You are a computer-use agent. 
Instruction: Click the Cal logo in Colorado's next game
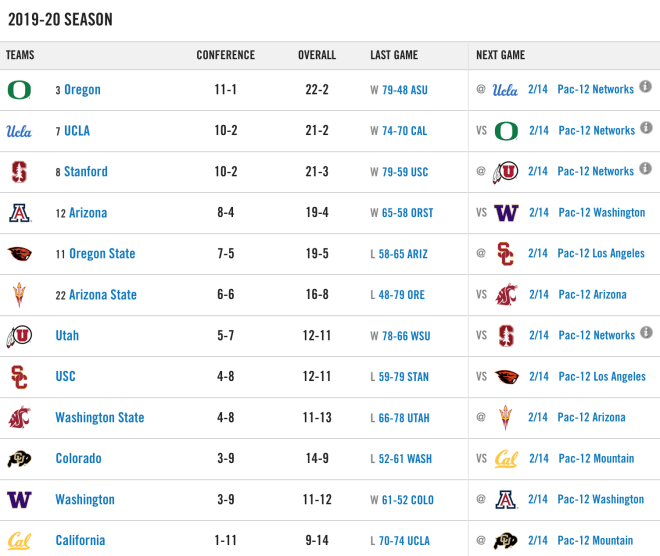tap(506, 458)
